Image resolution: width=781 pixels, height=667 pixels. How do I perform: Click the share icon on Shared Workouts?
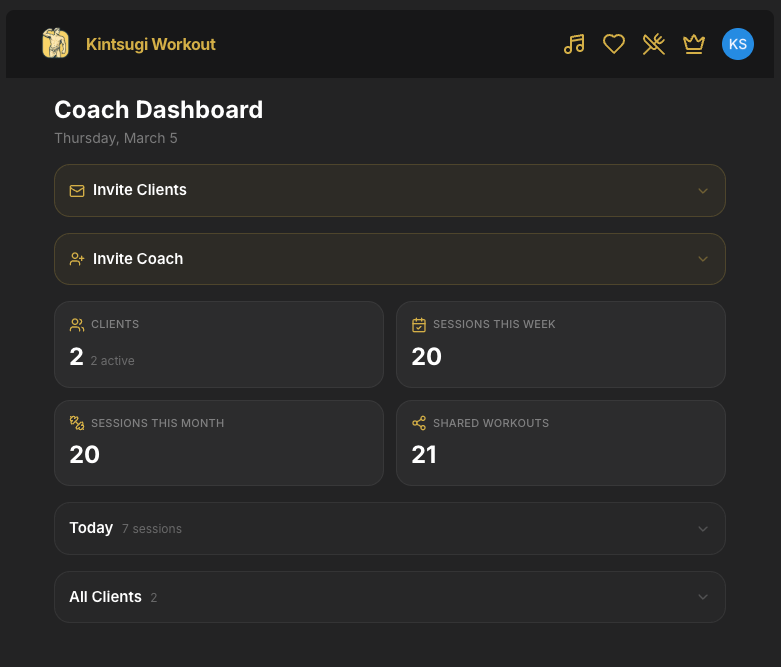point(419,423)
